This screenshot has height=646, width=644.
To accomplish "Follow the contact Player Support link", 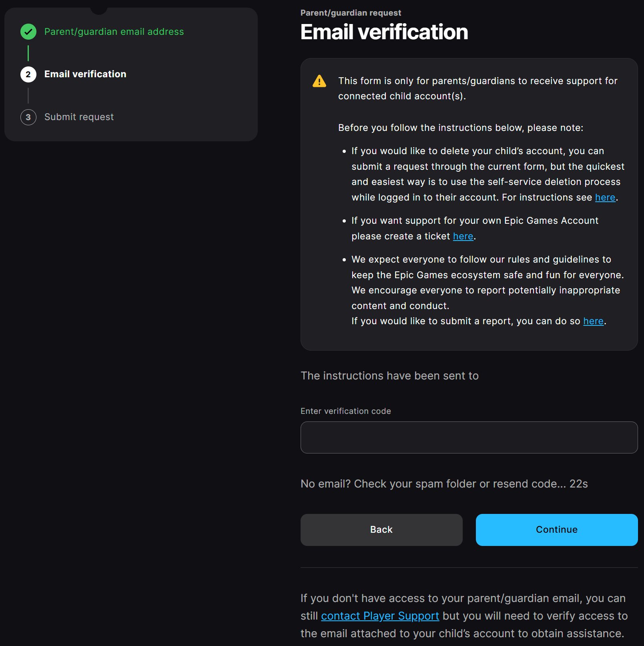I will click(380, 616).
